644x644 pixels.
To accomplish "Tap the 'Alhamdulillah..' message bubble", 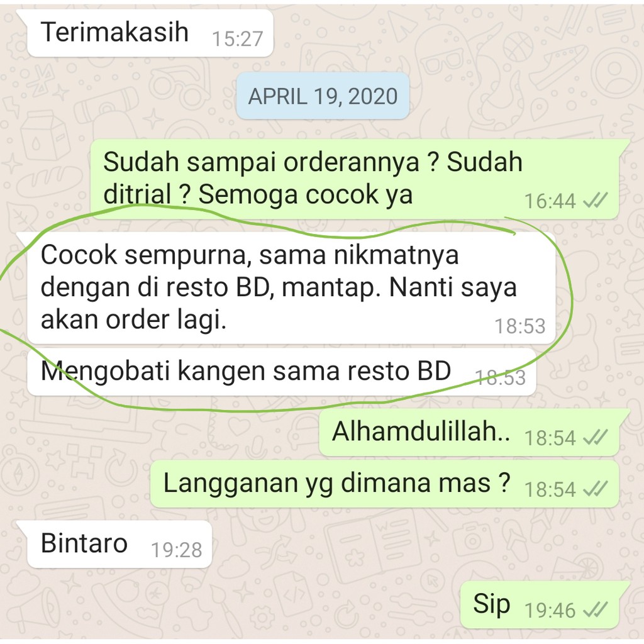I will [x=469, y=433].
